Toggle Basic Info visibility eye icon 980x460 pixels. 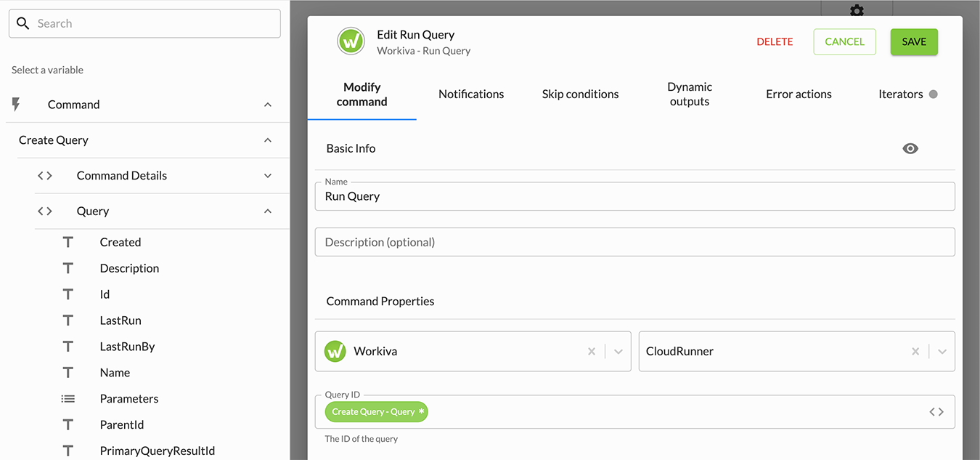point(910,148)
